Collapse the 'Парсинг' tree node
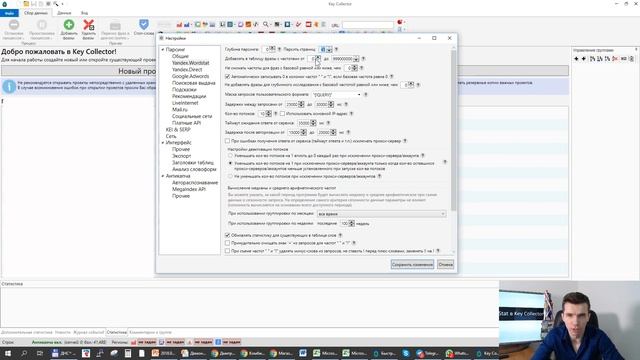This screenshot has height=360, width=640. pos(163,50)
